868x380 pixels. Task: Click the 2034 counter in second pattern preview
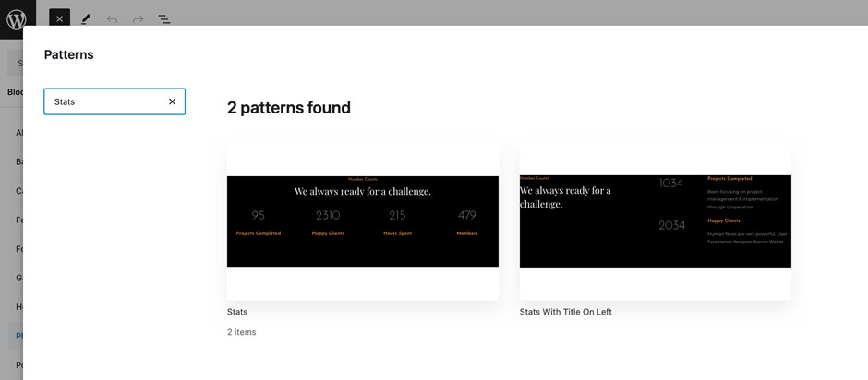point(671,225)
